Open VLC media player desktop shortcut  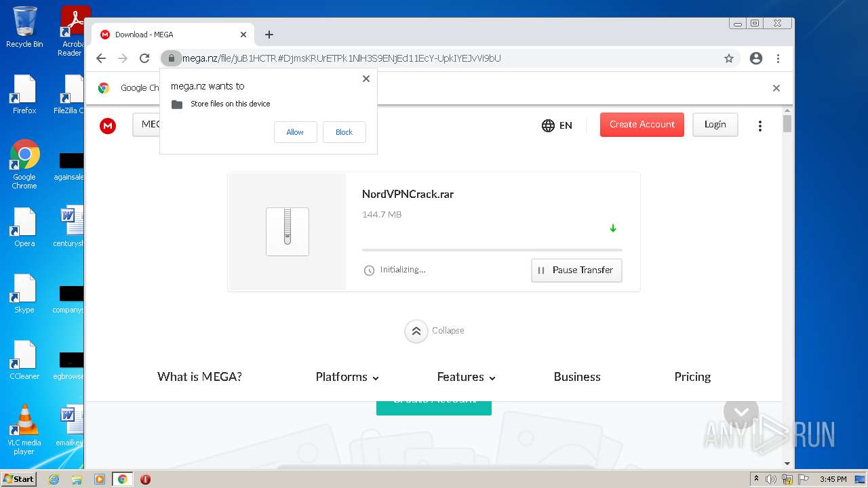coord(24,430)
